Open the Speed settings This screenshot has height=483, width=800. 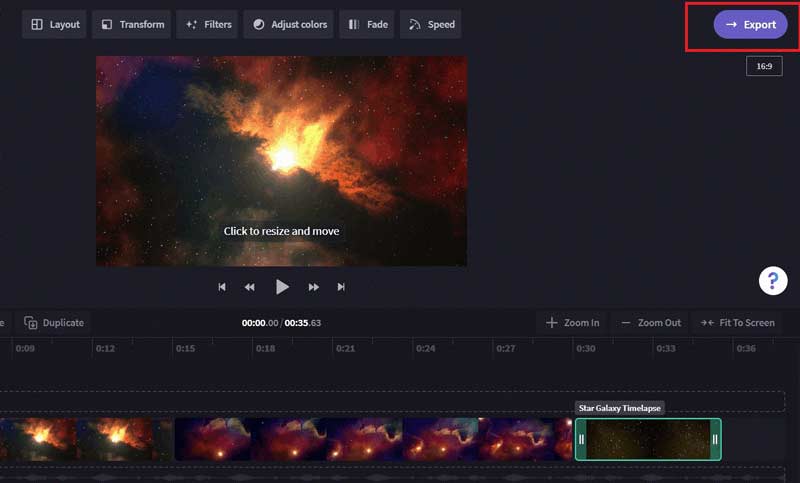(x=431, y=24)
